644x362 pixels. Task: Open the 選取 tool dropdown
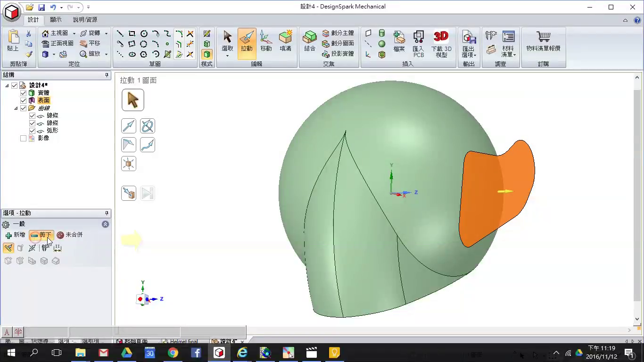pyautogui.click(x=227, y=56)
